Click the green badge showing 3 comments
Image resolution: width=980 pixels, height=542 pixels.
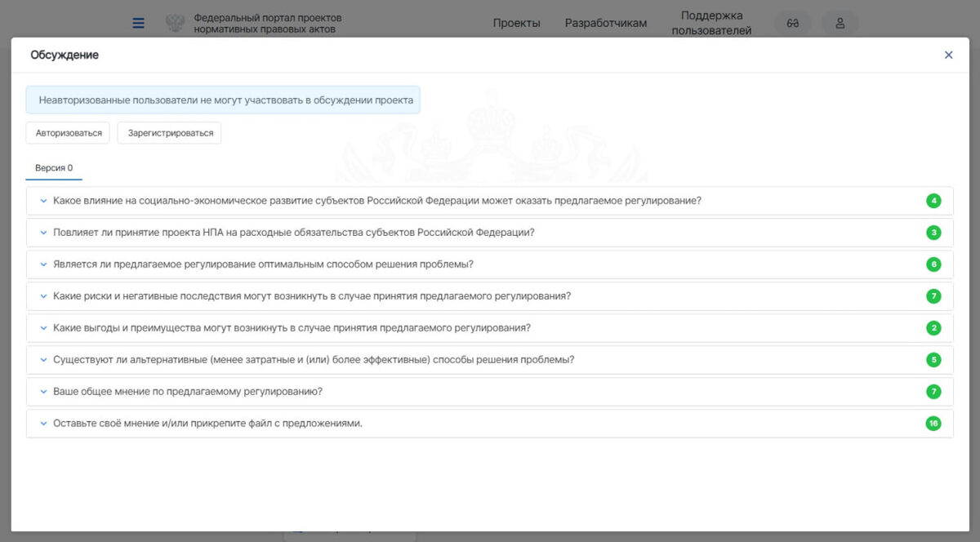tap(933, 233)
